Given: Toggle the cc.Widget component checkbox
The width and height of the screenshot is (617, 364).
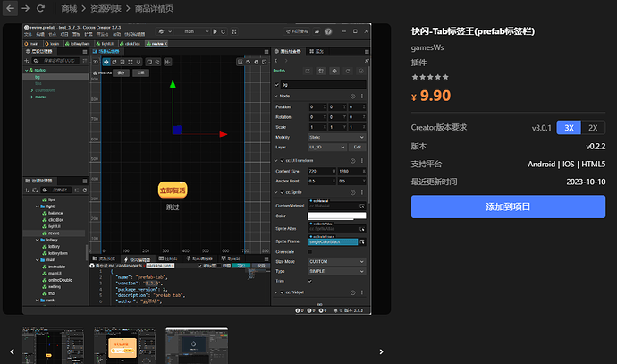Looking at the screenshot, I should pyautogui.click(x=283, y=292).
